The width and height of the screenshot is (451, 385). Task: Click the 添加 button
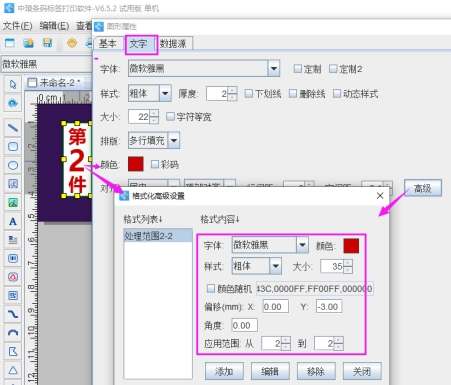click(x=224, y=371)
